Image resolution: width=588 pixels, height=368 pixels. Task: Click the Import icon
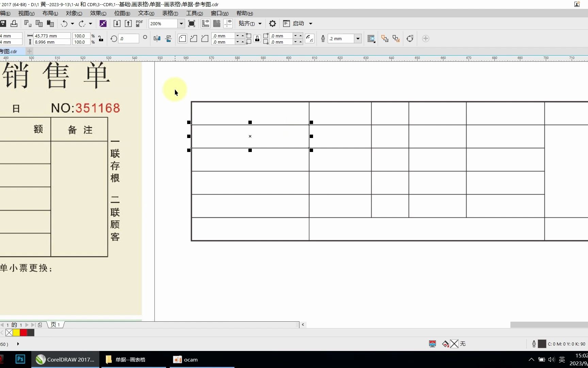click(117, 24)
